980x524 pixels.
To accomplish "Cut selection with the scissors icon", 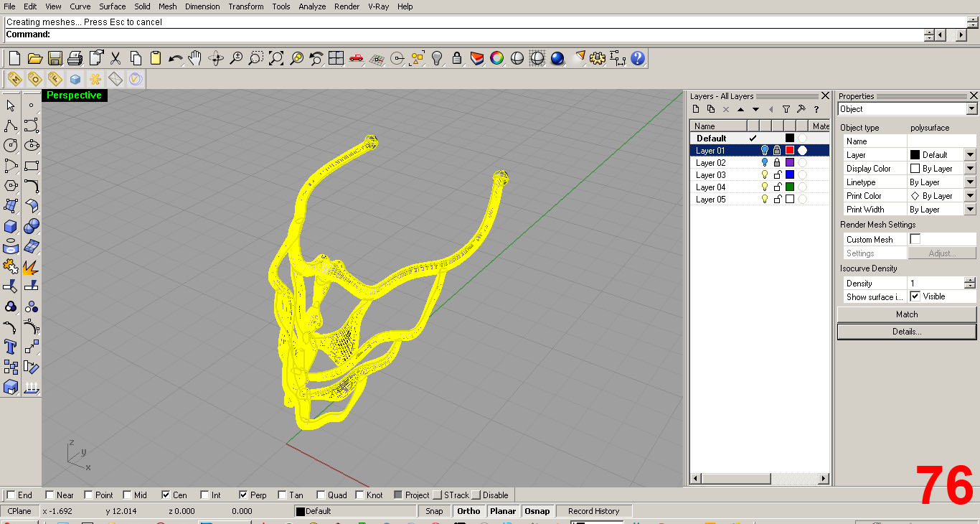I will tap(115, 58).
